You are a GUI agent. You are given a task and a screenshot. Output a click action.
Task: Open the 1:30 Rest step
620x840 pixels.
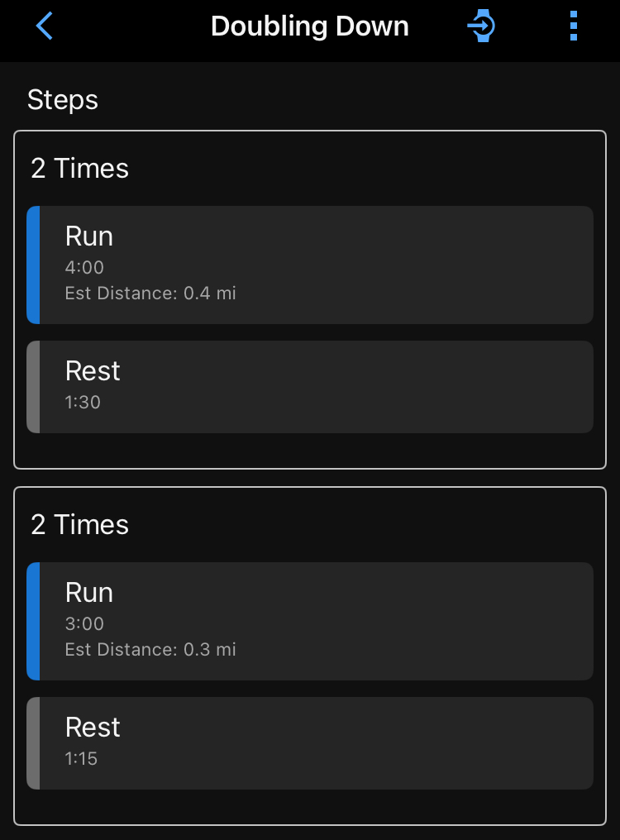314,387
